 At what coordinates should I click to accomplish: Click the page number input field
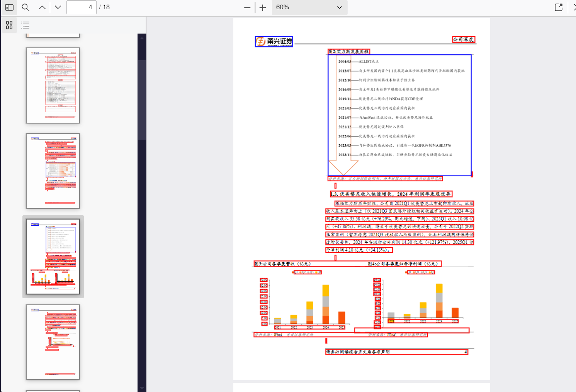pos(81,7)
